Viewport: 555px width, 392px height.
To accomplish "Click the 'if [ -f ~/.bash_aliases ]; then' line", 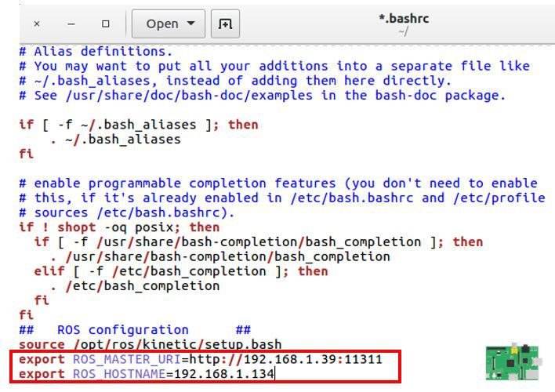I will (139, 125).
